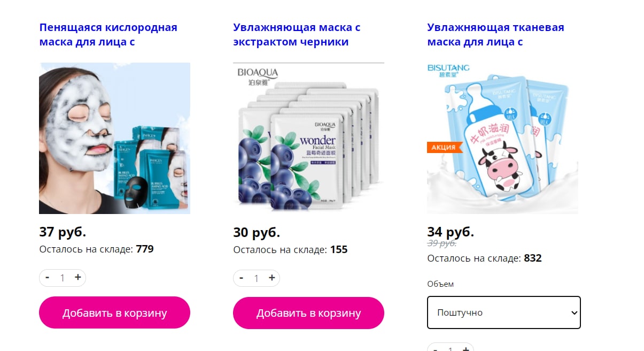View the Bisutang cow milk mask image
This screenshot has height=351, width=644.
point(502,138)
